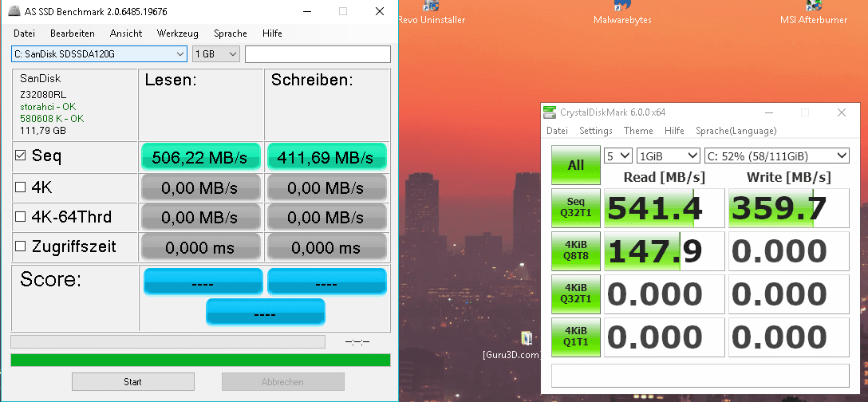Open Hilfe menu in AS SSD Benchmark
The image size is (868, 402).
272,33
